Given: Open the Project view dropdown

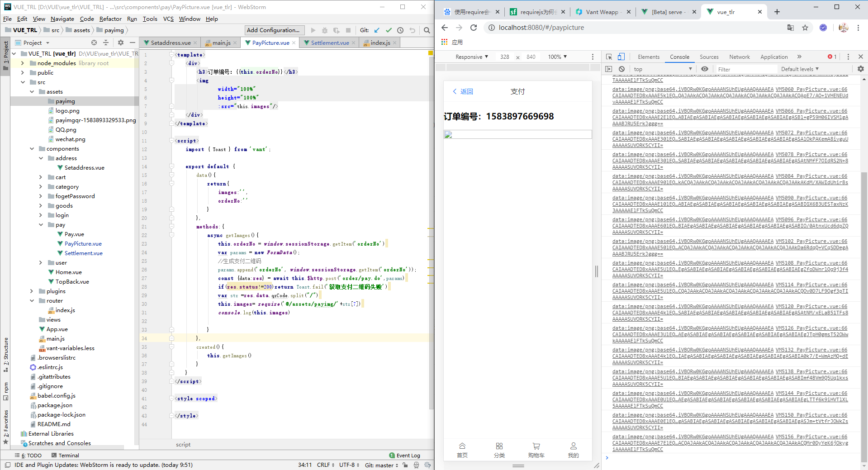Looking at the screenshot, I should [36, 43].
